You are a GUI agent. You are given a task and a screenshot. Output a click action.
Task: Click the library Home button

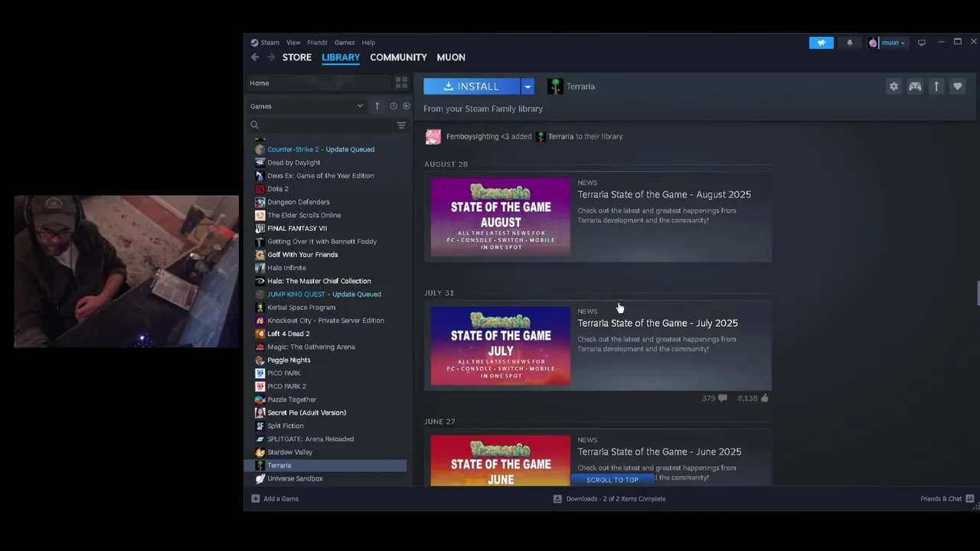(318, 83)
